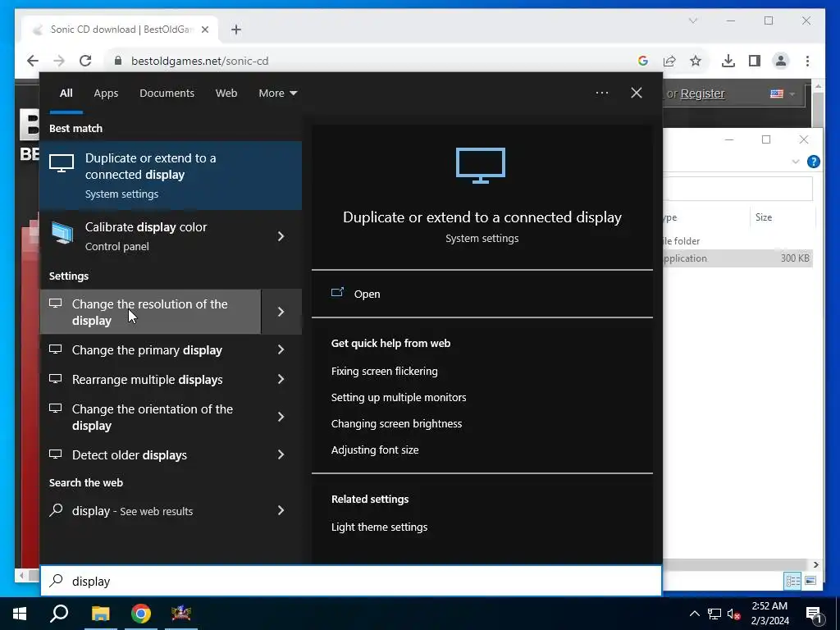Expand display web results arrow
Viewport: 840px width, 630px height.
pyautogui.click(x=281, y=510)
